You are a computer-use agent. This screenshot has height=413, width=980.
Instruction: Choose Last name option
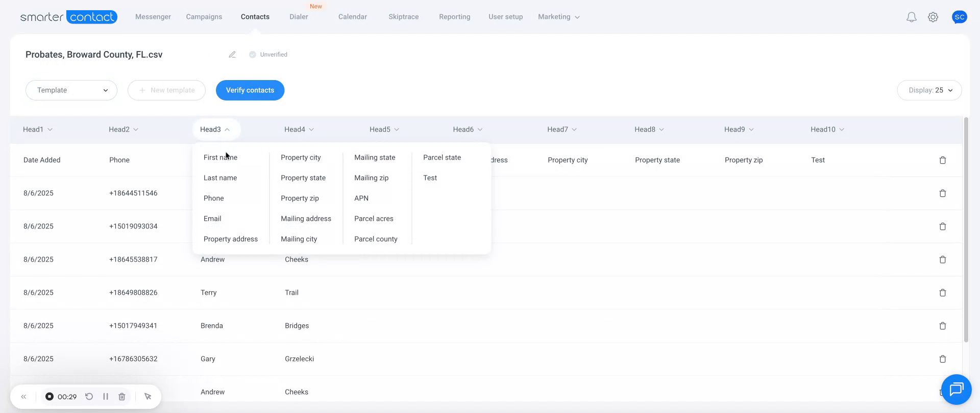(x=220, y=178)
